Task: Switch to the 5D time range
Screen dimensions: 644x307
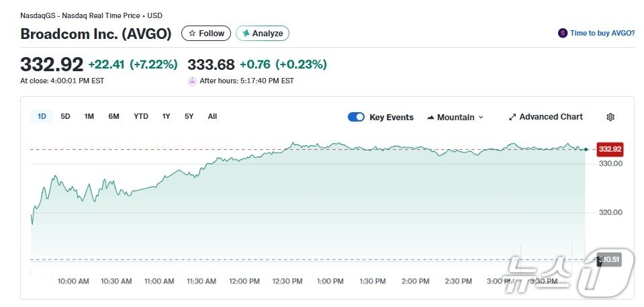Action: (65, 116)
